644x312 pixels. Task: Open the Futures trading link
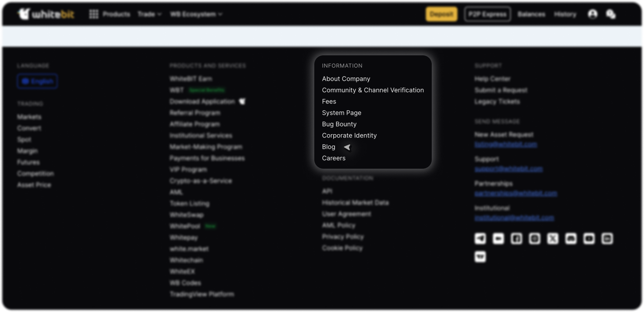coord(29,162)
